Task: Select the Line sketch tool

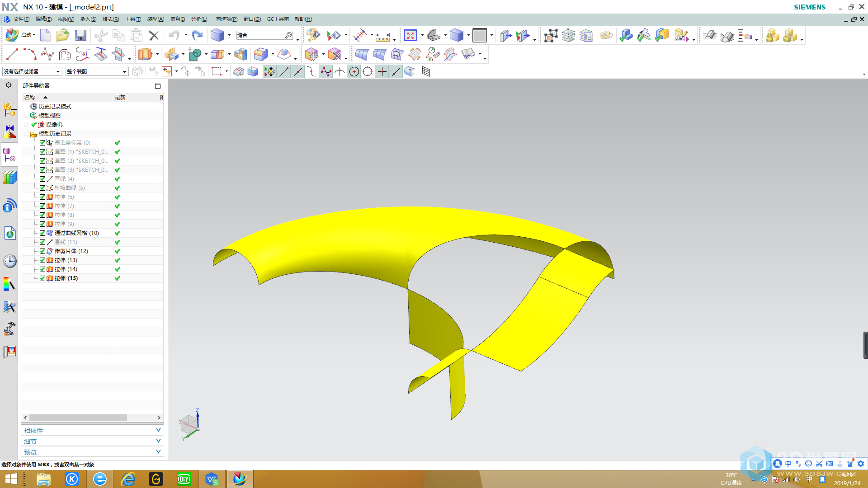Action: tap(12, 55)
